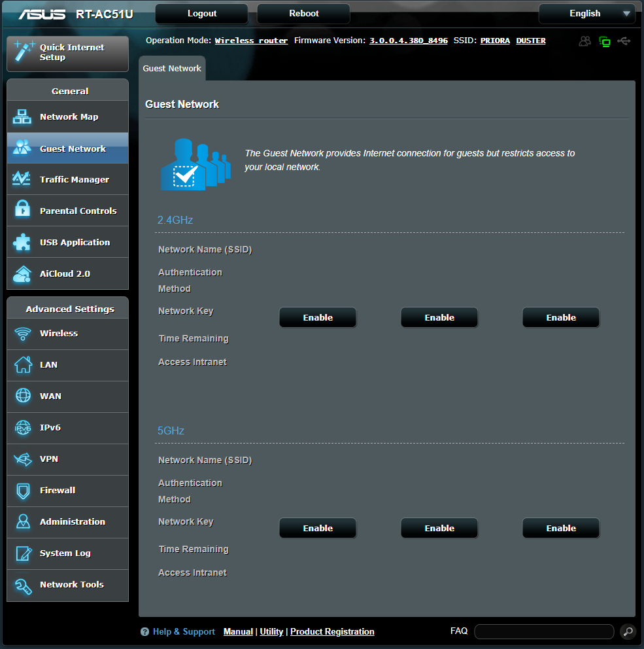644x649 pixels.
Task: Click the Traffic Manager graph icon
Action: tap(22, 179)
